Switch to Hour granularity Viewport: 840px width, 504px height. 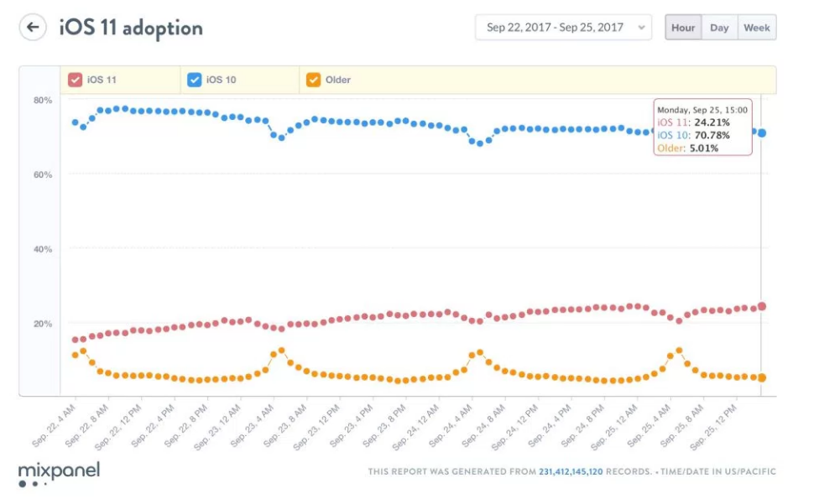point(683,28)
